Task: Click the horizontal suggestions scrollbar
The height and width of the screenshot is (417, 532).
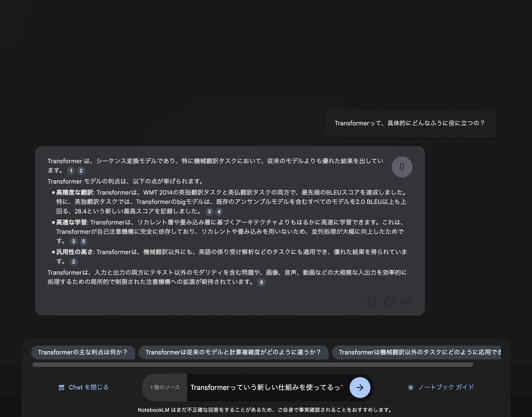Action: [x=253, y=365]
